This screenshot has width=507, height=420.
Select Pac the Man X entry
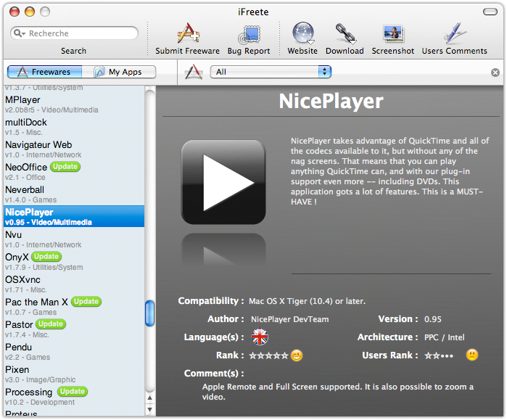pos(74,307)
